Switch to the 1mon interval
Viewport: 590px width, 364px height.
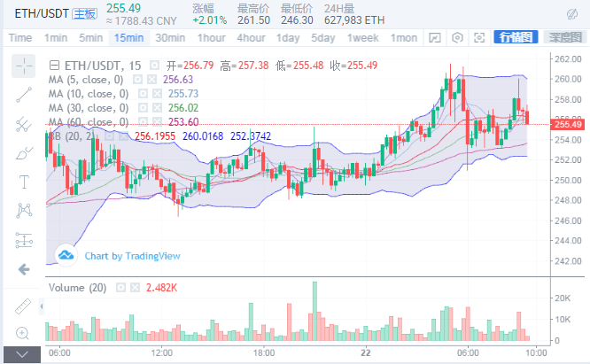404,38
